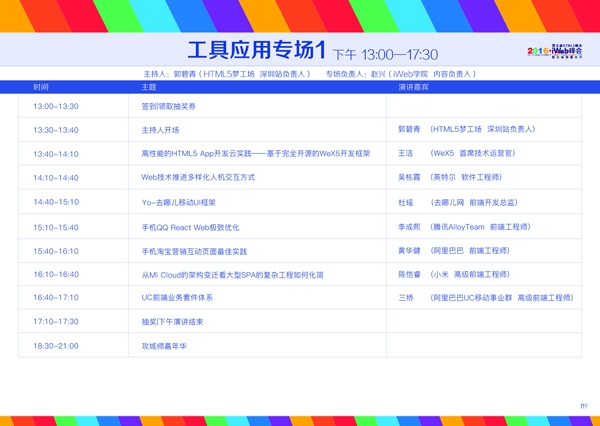Click the Yo-去哪儿移动UI框架 topic

click(x=178, y=202)
